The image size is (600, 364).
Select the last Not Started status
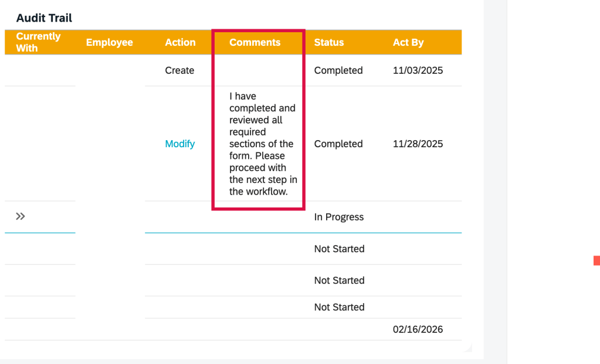(339, 307)
